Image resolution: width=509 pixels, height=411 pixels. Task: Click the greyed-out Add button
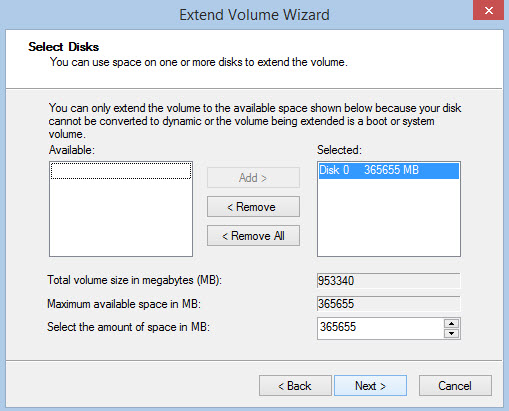click(253, 178)
